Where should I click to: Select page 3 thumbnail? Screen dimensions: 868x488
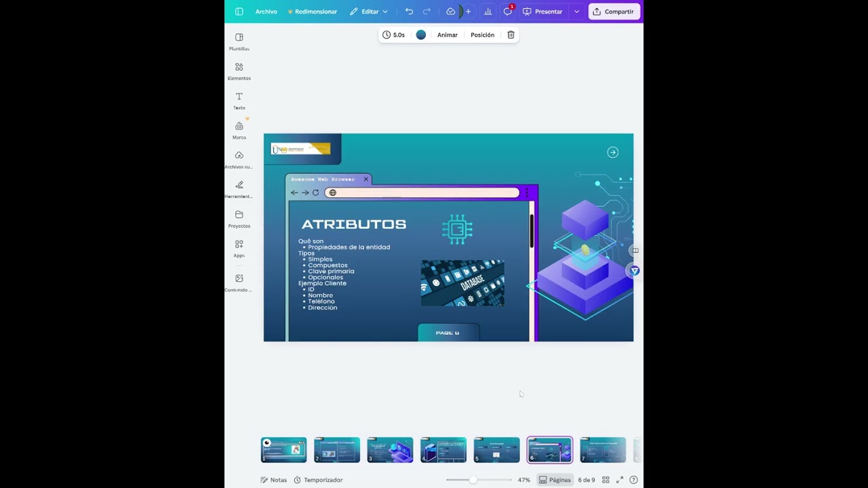[390, 450]
